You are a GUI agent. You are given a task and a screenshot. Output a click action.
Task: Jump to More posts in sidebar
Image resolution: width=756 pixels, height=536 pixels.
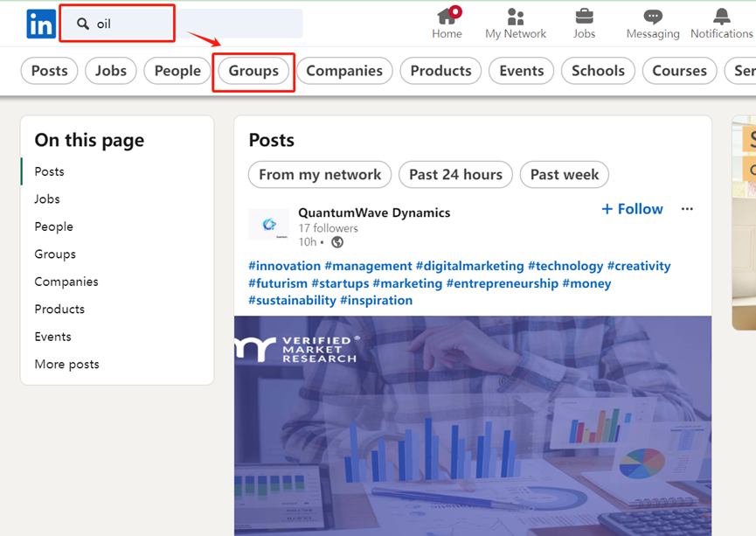click(x=66, y=364)
